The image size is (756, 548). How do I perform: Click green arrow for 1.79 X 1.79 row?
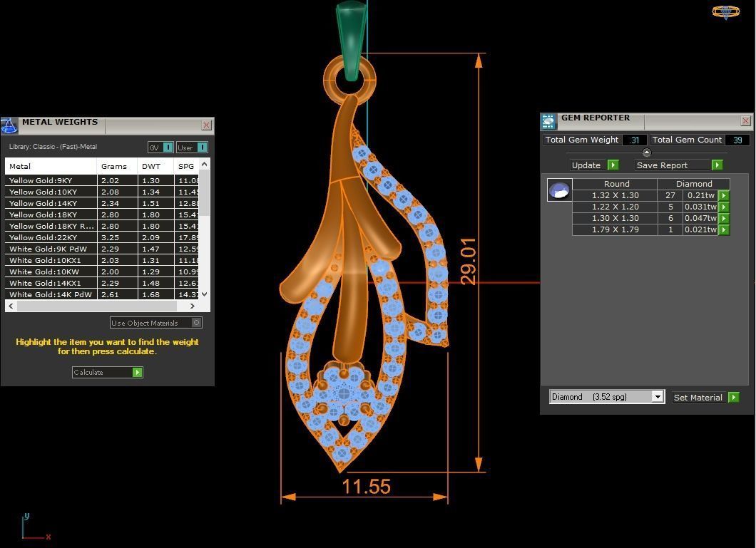[724, 229]
